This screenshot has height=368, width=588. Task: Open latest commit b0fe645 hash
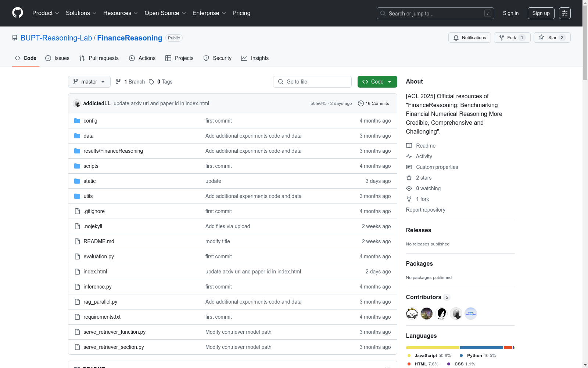coord(318,103)
